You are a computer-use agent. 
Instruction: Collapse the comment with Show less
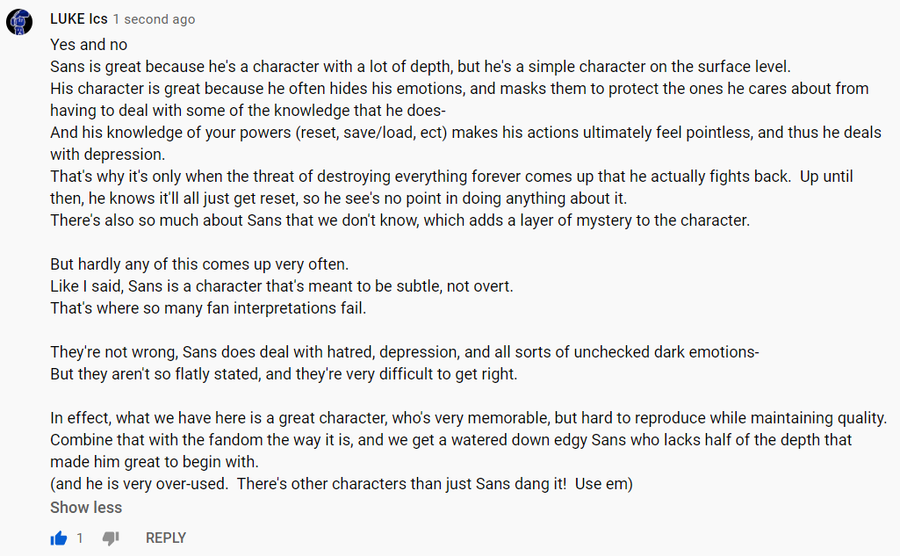(x=86, y=507)
